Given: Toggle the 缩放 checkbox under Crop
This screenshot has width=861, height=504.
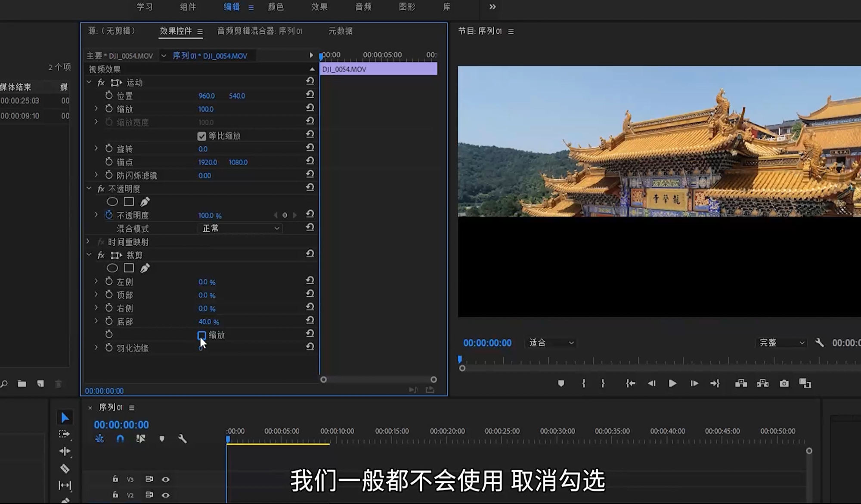Looking at the screenshot, I should [x=201, y=335].
